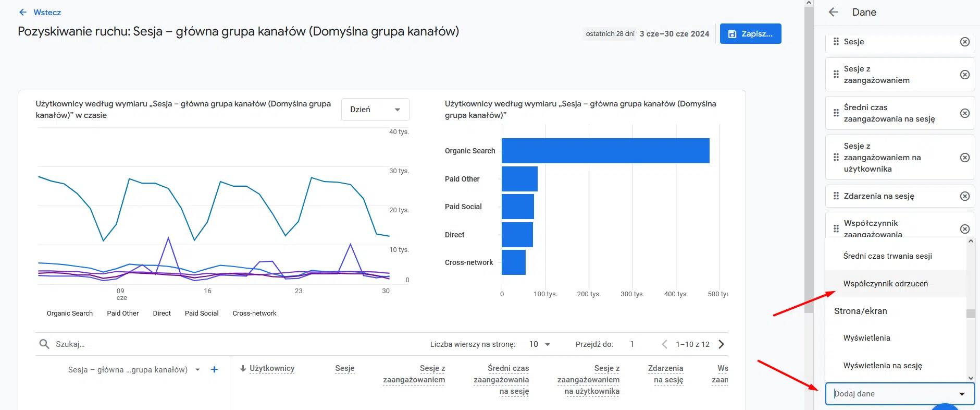Go to previous page of table rows
Image resolution: width=980 pixels, height=410 pixels.
[664, 344]
